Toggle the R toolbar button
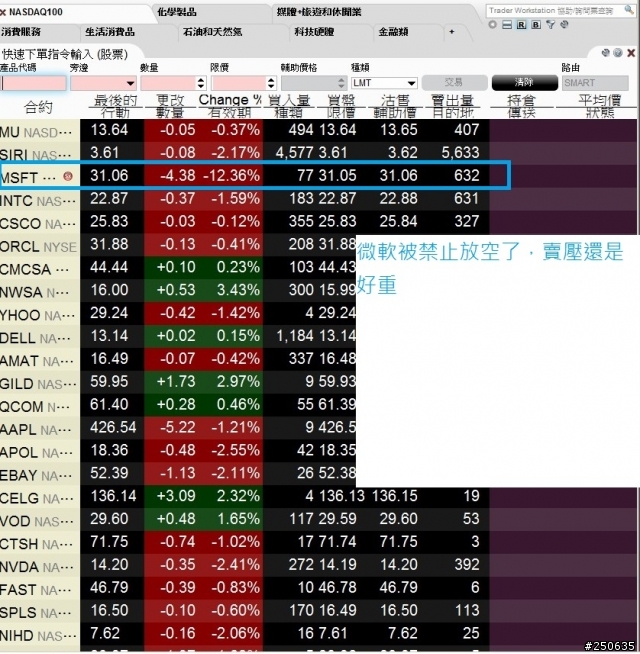 522,25
